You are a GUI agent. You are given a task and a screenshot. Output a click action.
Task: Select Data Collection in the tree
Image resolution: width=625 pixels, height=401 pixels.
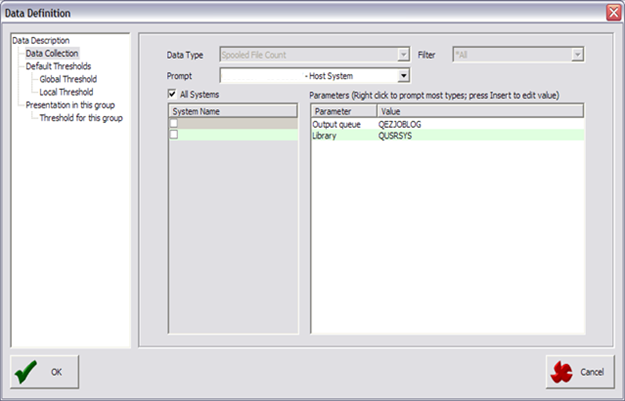pos(52,53)
